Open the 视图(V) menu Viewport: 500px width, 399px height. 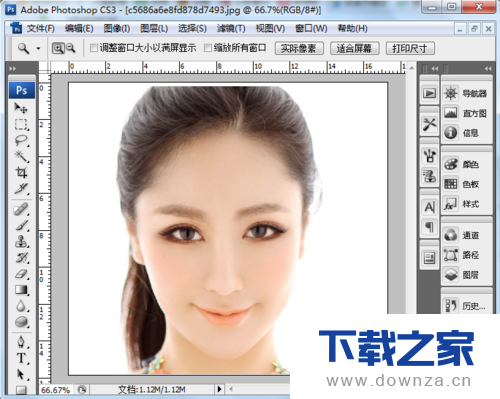(x=270, y=29)
